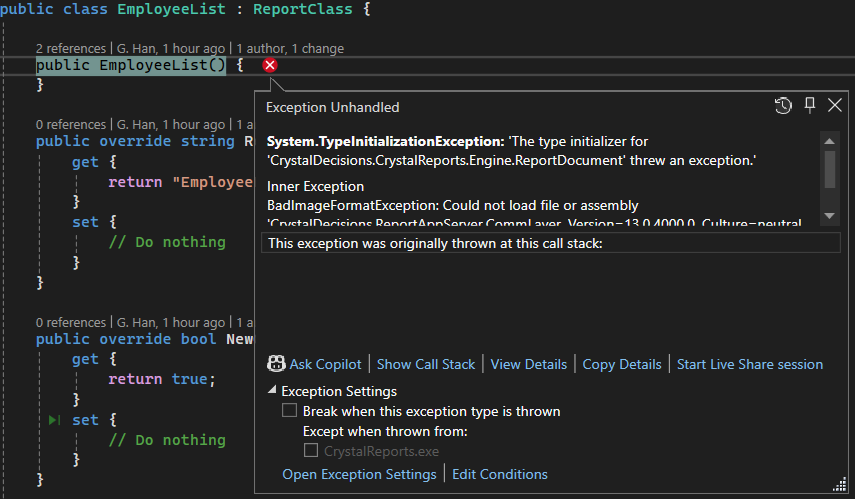Start Live Share session
The width and height of the screenshot is (855, 499).
tap(749, 364)
